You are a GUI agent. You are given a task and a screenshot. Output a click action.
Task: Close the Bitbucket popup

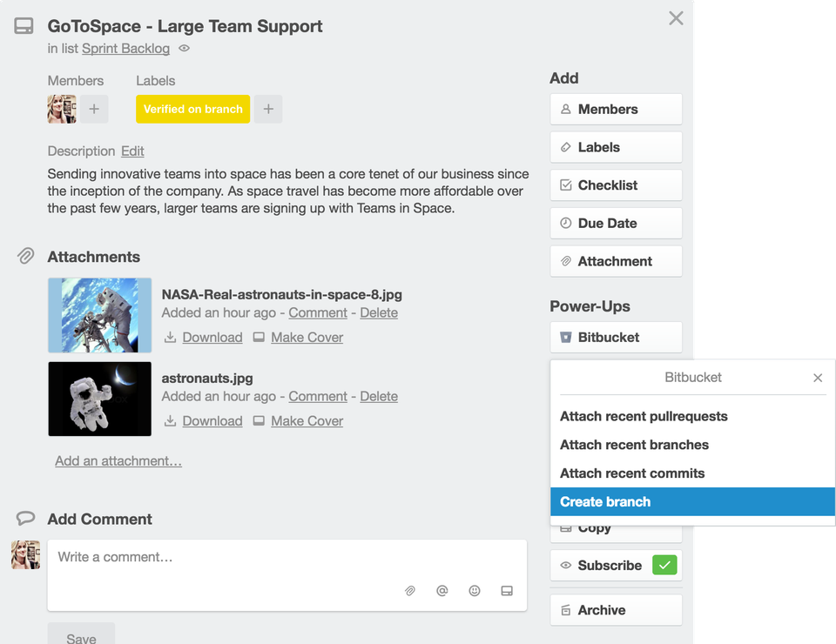pos(818,378)
